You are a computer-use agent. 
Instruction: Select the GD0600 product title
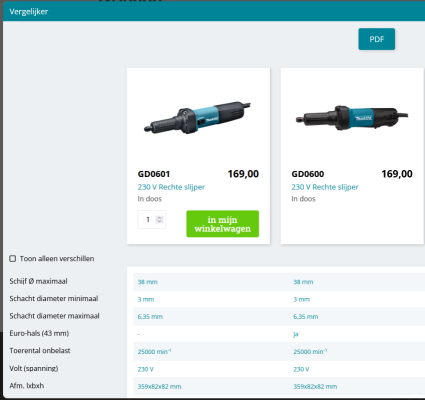[x=307, y=174]
